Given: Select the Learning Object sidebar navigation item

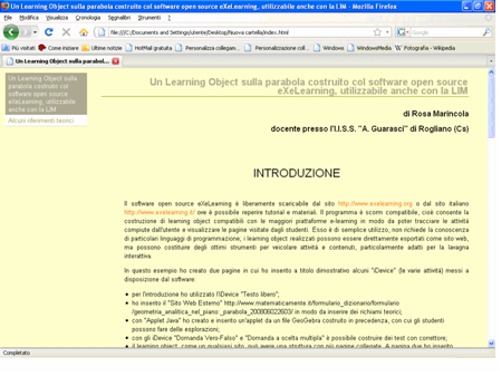Looking at the screenshot, I should pos(46,94).
